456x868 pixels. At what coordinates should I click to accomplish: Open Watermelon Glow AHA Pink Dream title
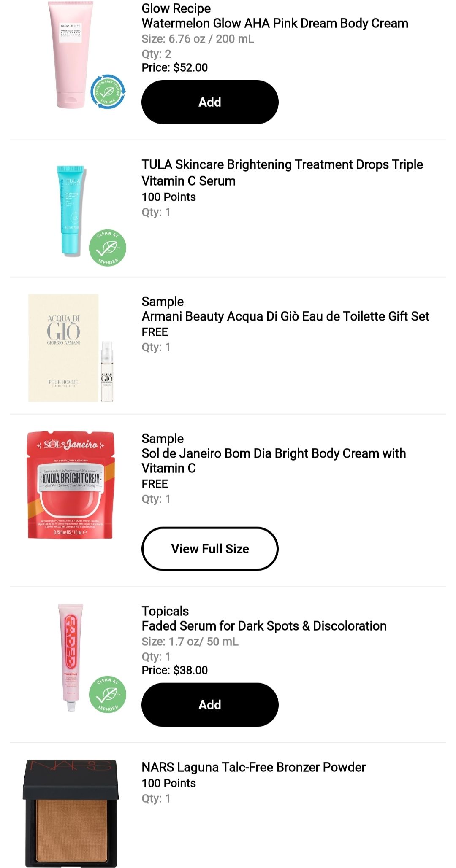tap(275, 23)
